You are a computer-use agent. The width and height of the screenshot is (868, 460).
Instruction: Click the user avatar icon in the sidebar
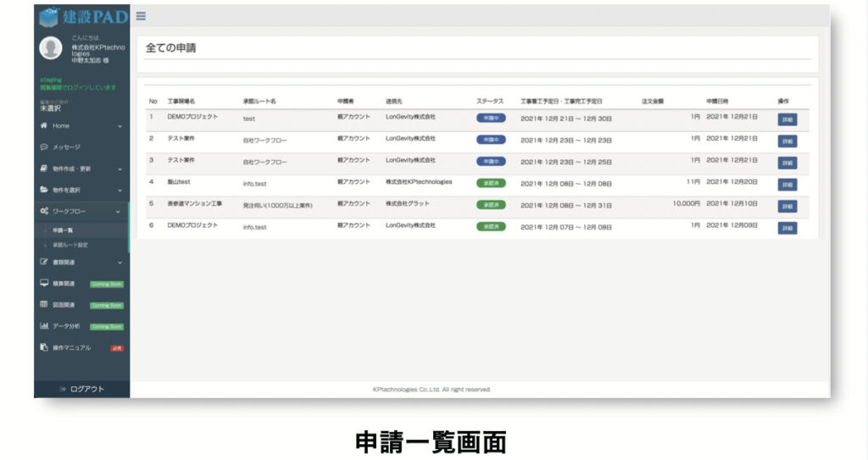click(x=51, y=49)
